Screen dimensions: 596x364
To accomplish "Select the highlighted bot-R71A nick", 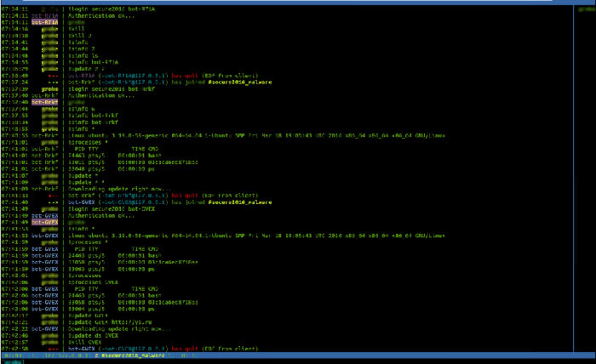I will coord(45,22).
